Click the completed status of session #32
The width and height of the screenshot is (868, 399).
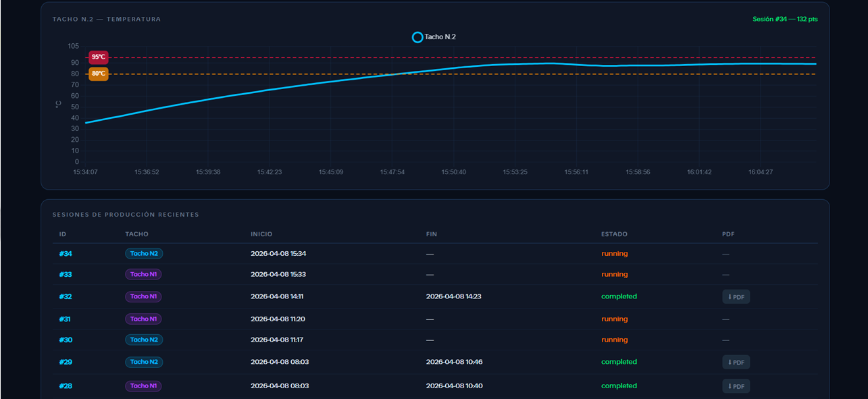pyautogui.click(x=619, y=296)
